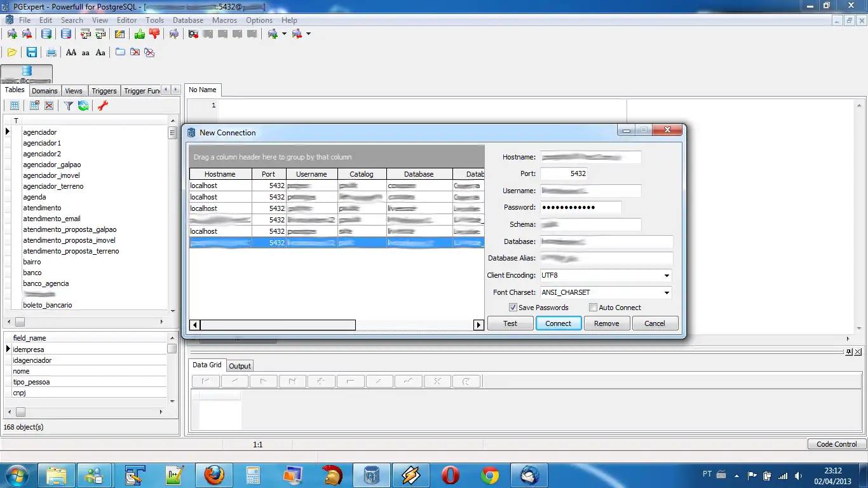Screen dimensions: 868x488
Task: Click the Password input field
Action: (581, 207)
